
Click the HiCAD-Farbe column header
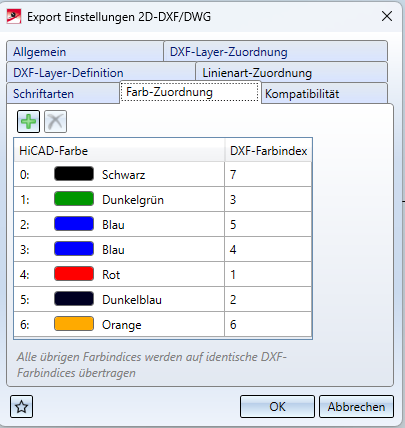click(x=119, y=151)
